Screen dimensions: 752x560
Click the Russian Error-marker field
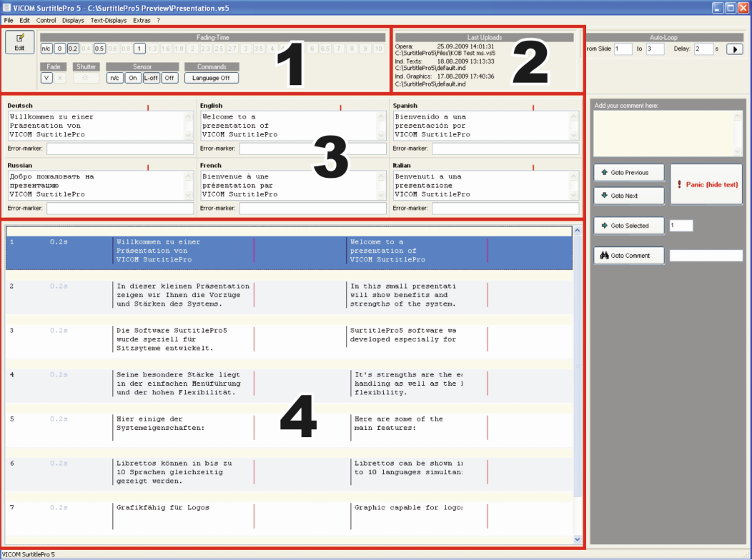(120, 209)
